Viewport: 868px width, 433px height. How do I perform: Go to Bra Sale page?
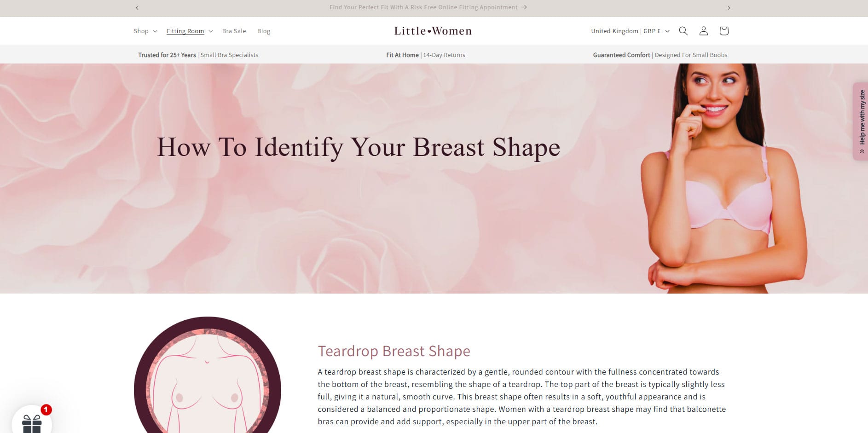(x=234, y=31)
